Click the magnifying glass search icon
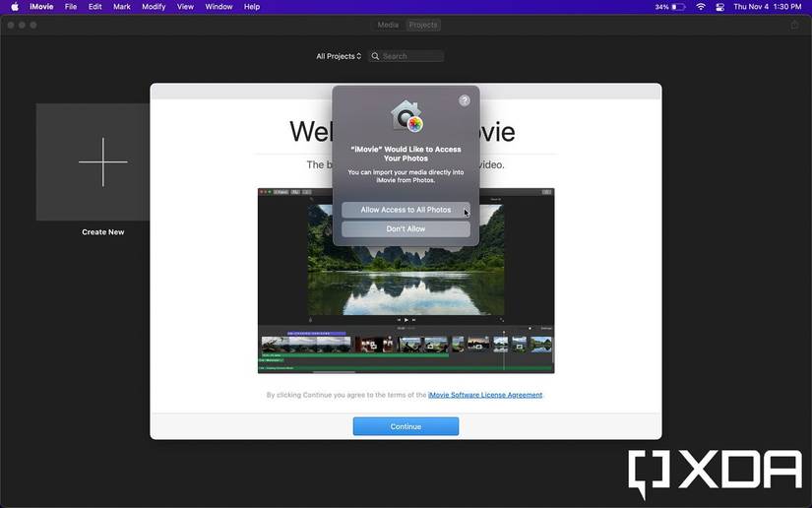Image resolution: width=812 pixels, height=508 pixels. point(375,56)
